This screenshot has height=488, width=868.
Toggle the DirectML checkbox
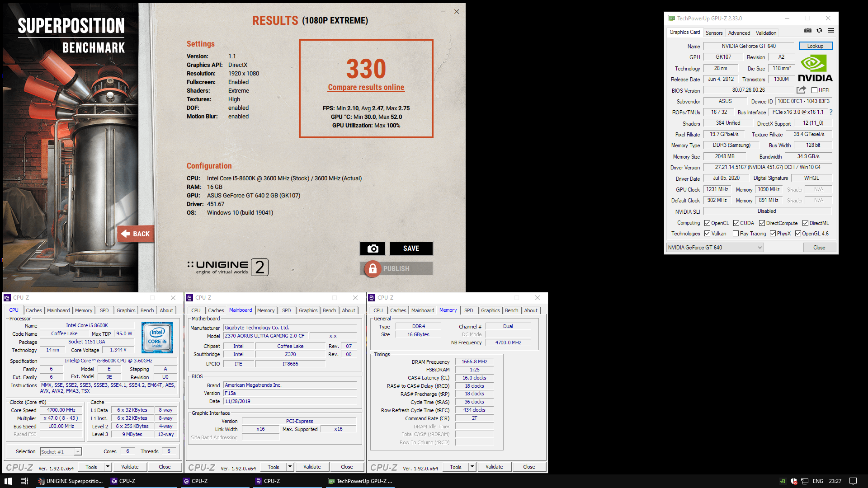point(805,223)
